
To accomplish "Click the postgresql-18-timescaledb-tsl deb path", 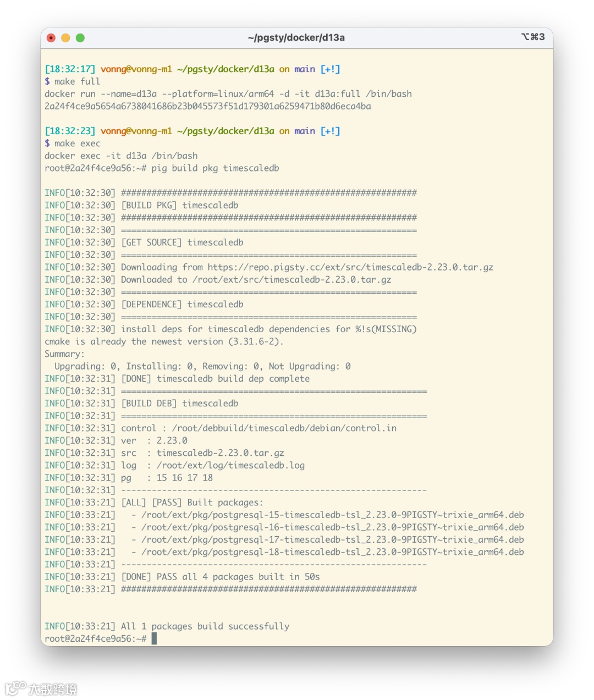I will pyautogui.click(x=333, y=552).
